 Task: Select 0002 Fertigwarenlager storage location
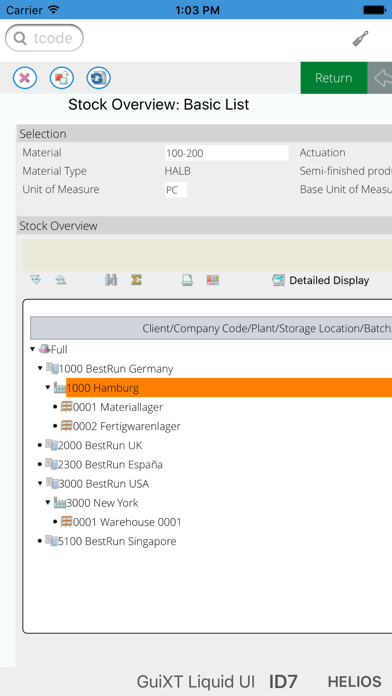click(127, 426)
